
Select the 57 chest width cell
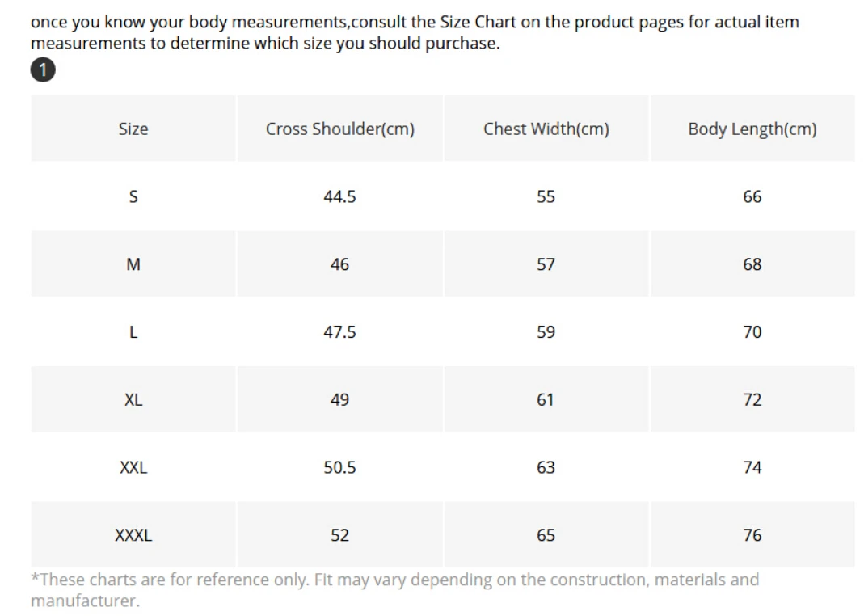(x=546, y=264)
